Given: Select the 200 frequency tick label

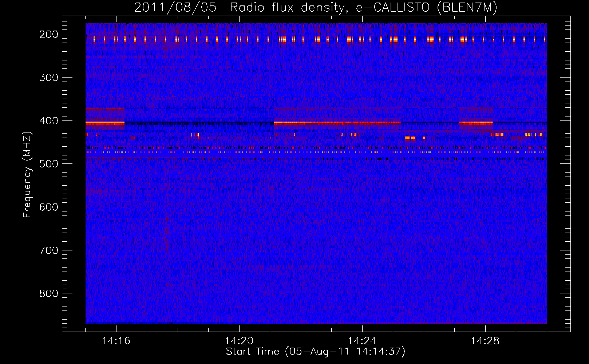Looking at the screenshot, I should point(49,34).
